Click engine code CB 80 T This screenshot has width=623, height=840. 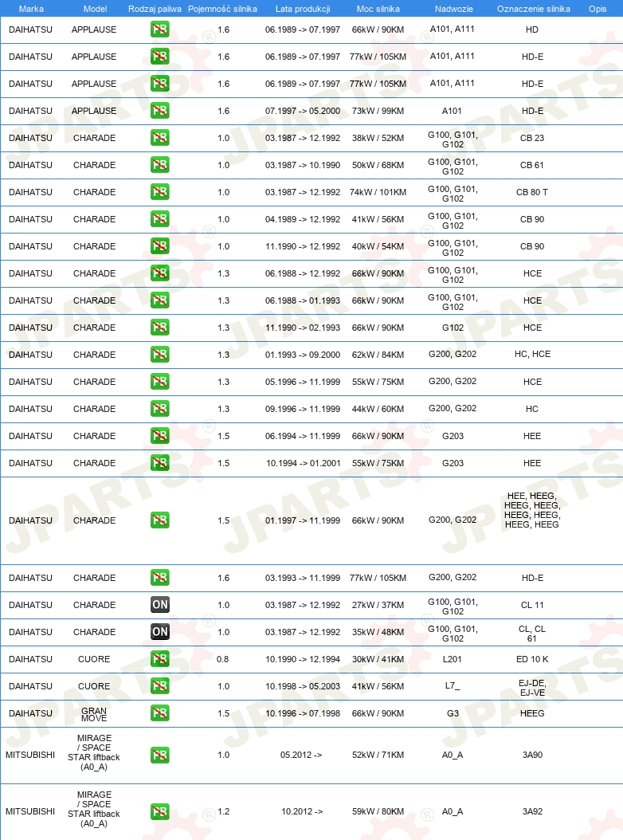click(532, 192)
